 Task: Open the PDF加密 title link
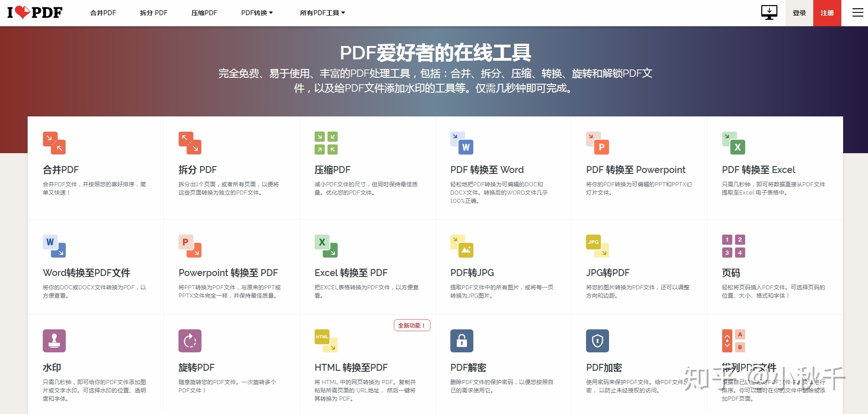pyautogui.click(x=604, y=368)
